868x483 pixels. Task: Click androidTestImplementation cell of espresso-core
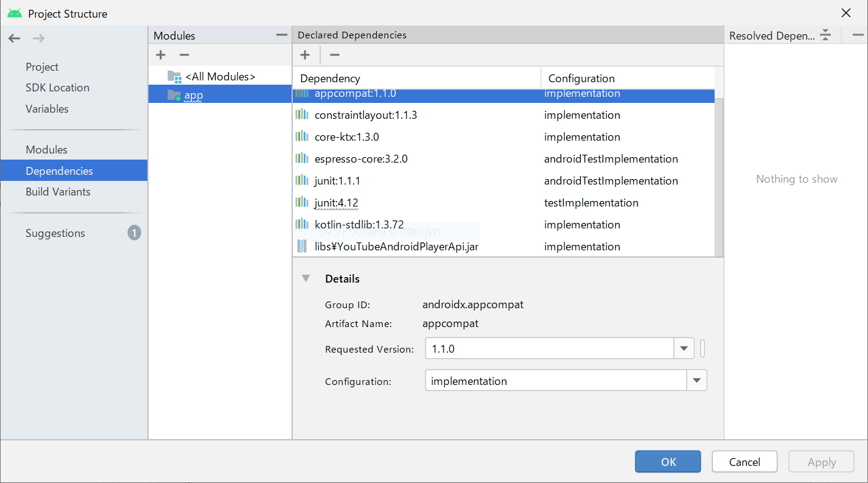point(611,158)
